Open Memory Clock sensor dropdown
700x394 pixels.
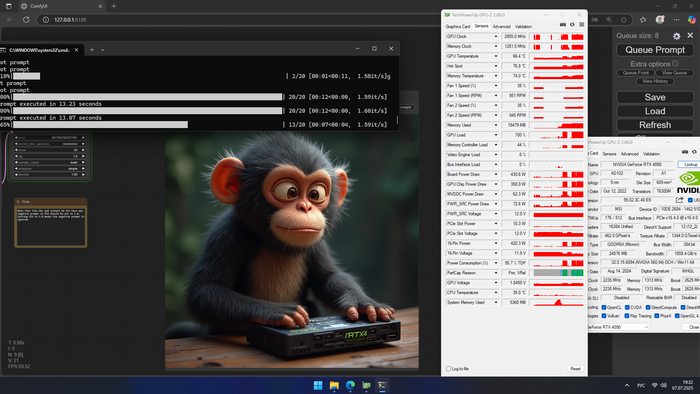pos(496,46)
